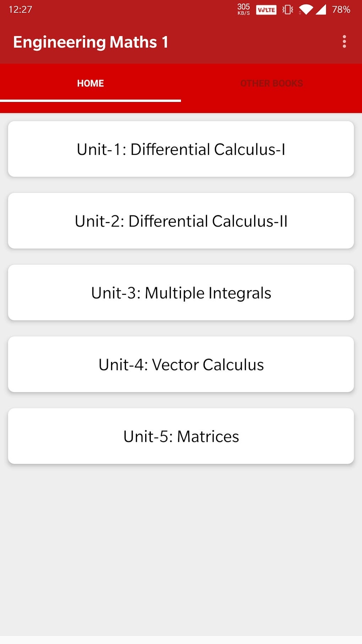Tap the 12:27 status bar clock

(x=20, y=10)
